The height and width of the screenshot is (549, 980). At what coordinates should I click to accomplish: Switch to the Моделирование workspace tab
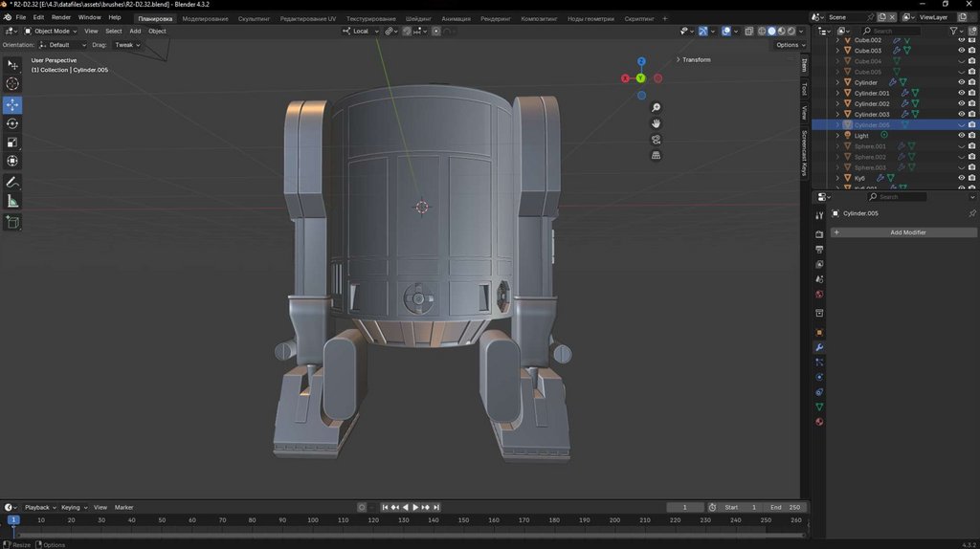(x=205, y=18)
